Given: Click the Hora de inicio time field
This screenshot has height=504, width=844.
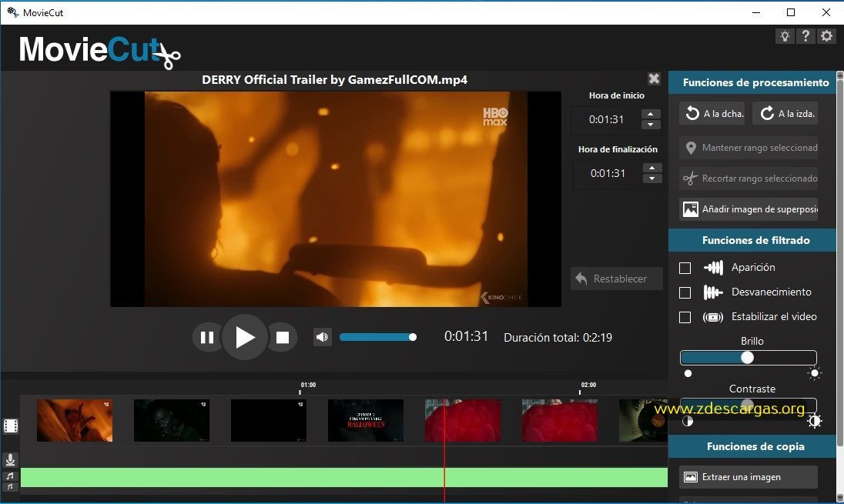Looking at the screenshot, I should point(606,119).
